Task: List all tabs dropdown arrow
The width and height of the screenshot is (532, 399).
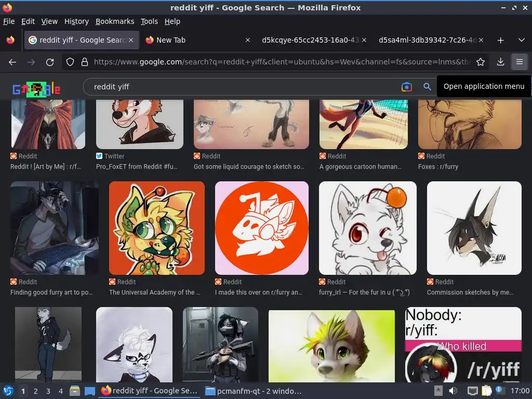Action: coord(522,40)
